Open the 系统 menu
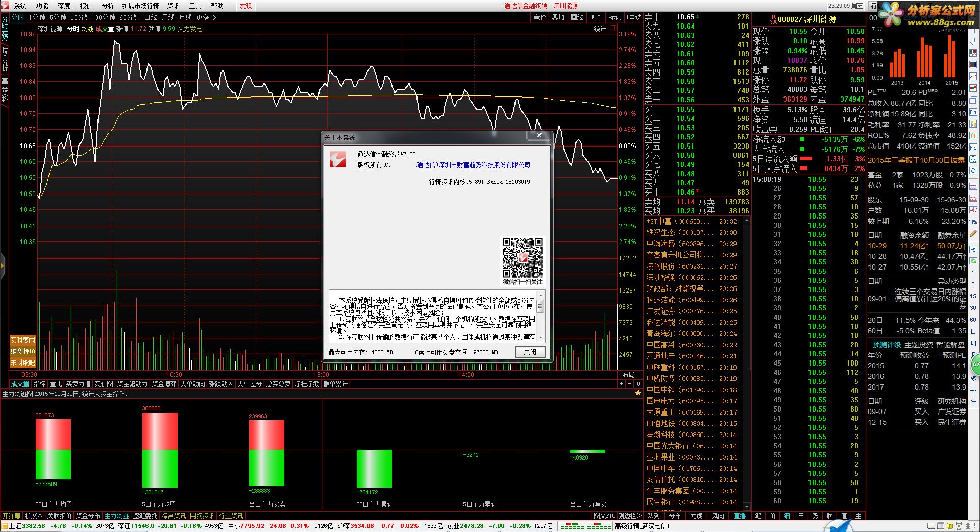The height and width of the screenshot is (532, 980). coord(20,6)
